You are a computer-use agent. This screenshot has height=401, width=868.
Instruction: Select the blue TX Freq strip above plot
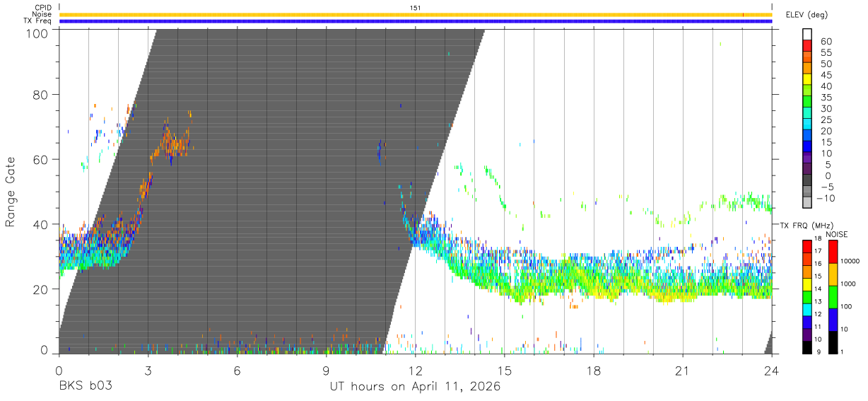(416, 21)
